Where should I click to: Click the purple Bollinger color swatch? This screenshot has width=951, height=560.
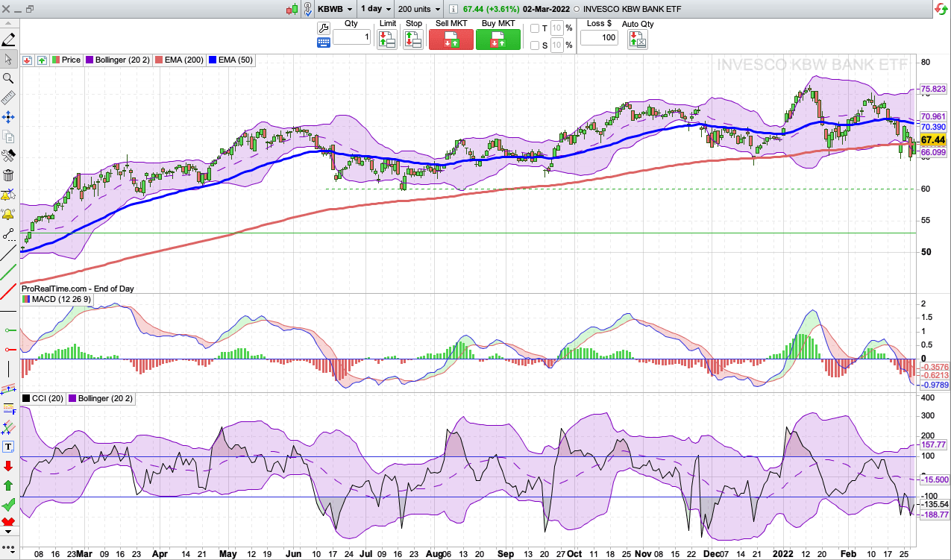pos(90,60)
